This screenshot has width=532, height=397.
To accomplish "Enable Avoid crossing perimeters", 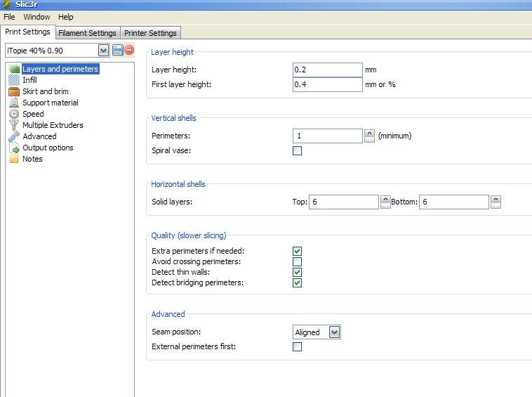I will (297, 261).
